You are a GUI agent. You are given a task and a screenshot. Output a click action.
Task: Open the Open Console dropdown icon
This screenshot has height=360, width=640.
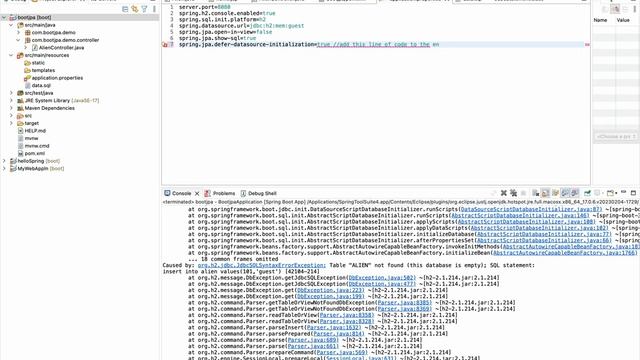611,193
